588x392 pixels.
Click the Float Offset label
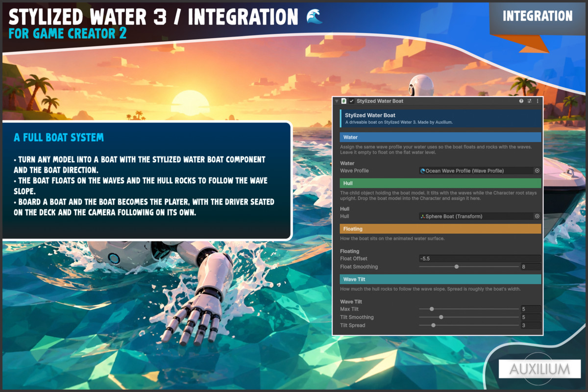click(x=354, y=258)
